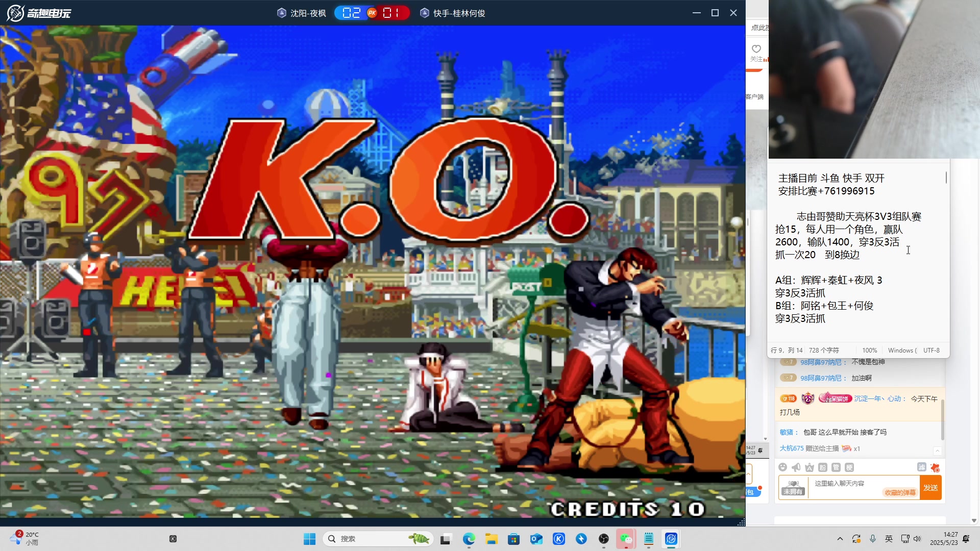980x551 pixels.
Task: Expand the gift message panel chevron
Action: click(937, 450)
